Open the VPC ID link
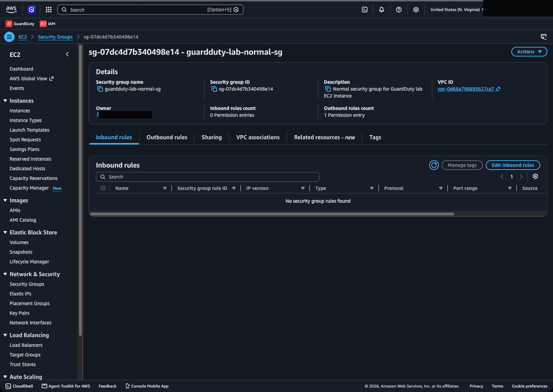This screenshot has width=553, height=392. coord(469,89)
